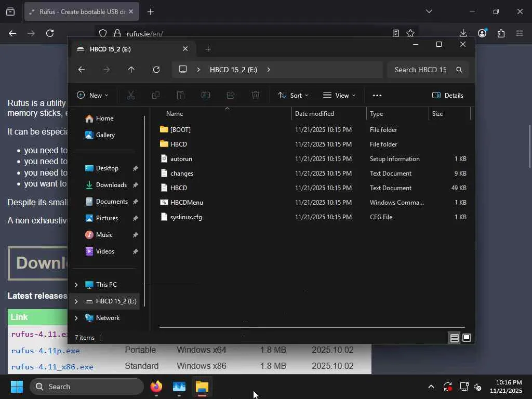This screenshot has width=532, height=399.
Task: Go back in File Explorer
Action: tap(82, 70)
